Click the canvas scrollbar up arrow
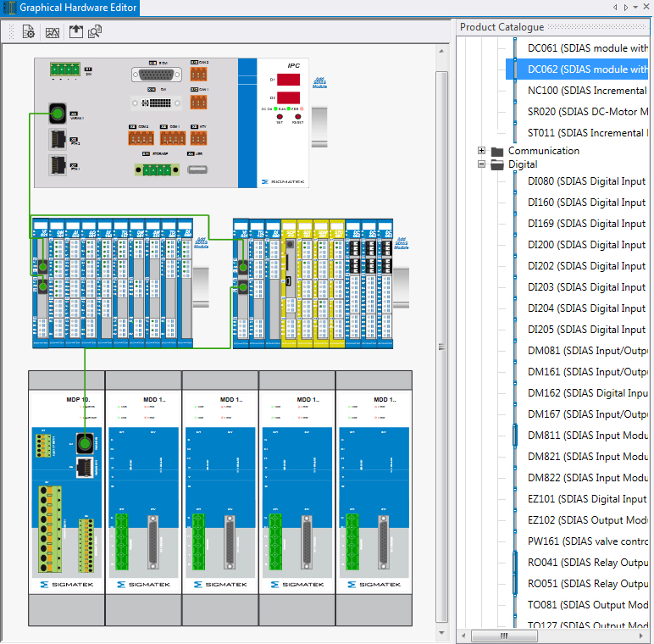The width and height of the screenshot is (654, 644). tap(441, 51)
